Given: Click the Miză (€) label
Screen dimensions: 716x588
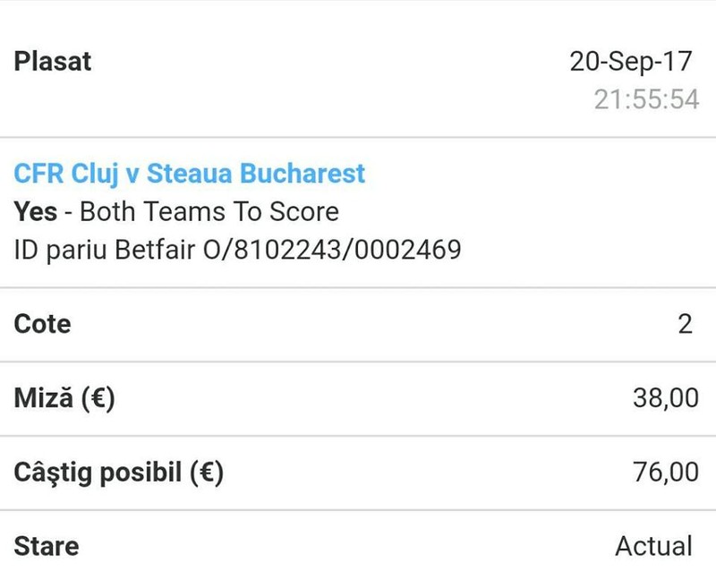Looking at the screenshot, I should coord(64,398).
